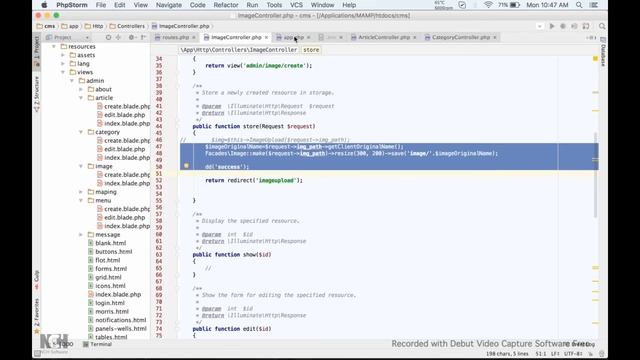Click Collapse All in the Project panel header
Image resolution: width=640 pixels, height=360 pixels.
point(118,37)
